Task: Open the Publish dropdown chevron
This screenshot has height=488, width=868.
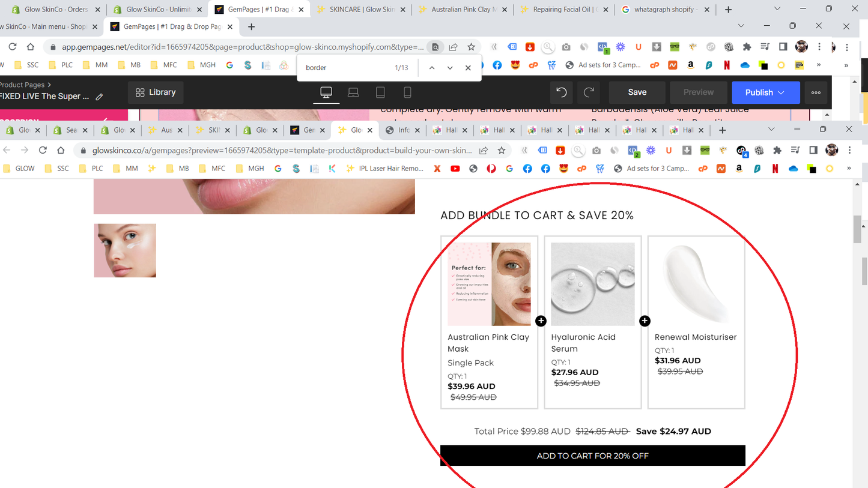Action: (781, 92)
